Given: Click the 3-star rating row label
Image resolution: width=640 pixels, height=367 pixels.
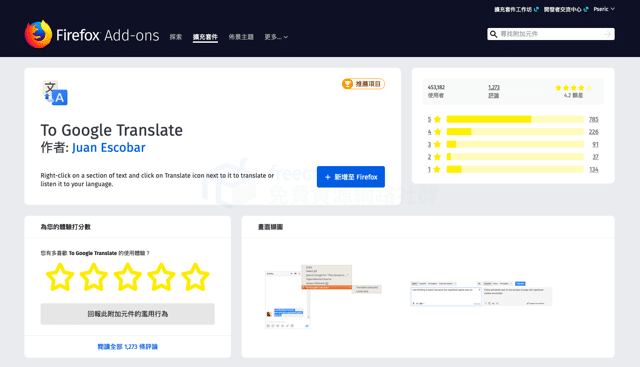Looking at the screenshot, I should pyautogui.click(x=434, y=144).
